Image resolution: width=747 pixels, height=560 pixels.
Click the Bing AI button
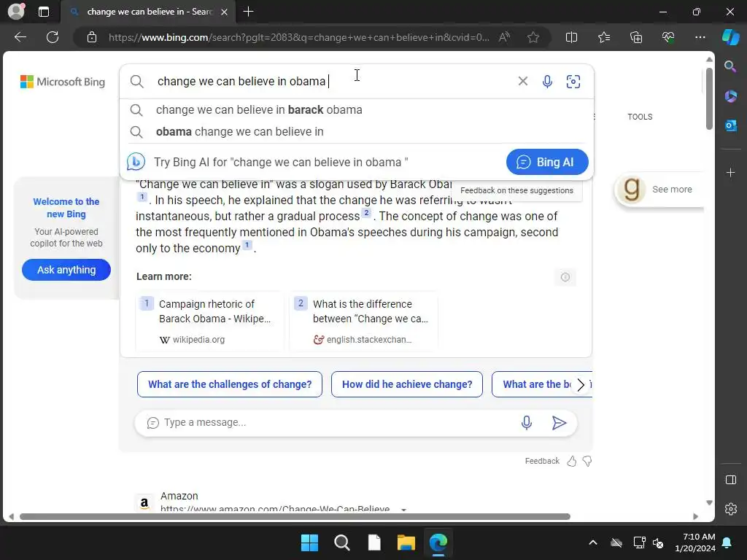pos(547,162)
